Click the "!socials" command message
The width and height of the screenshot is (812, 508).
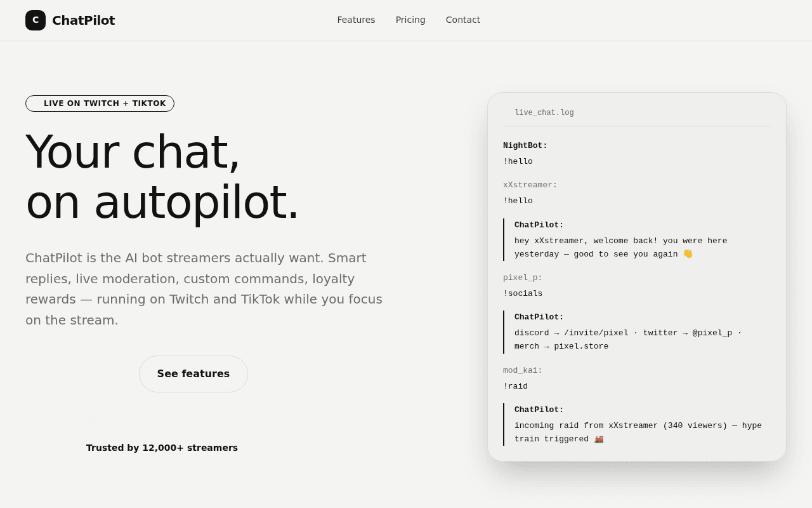point(523,294)
